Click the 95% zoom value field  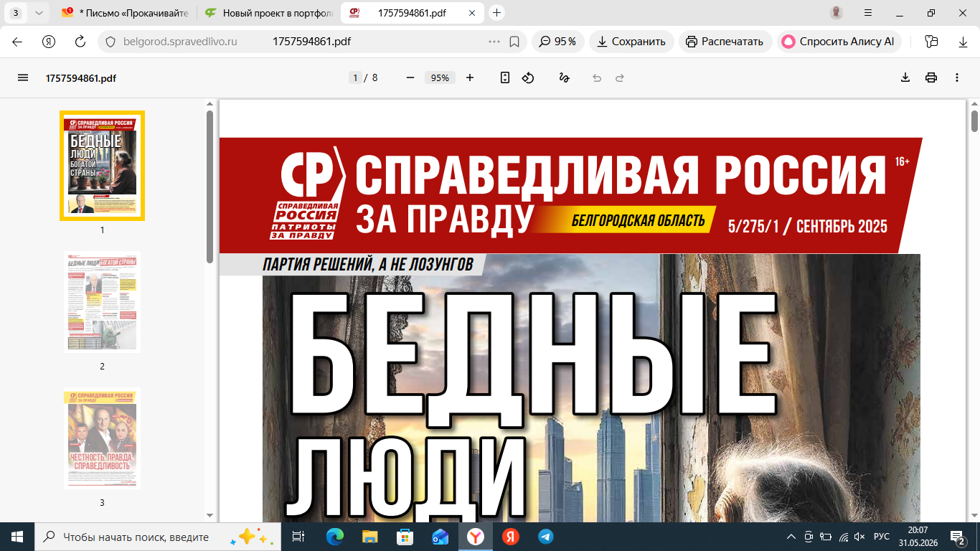440,77
